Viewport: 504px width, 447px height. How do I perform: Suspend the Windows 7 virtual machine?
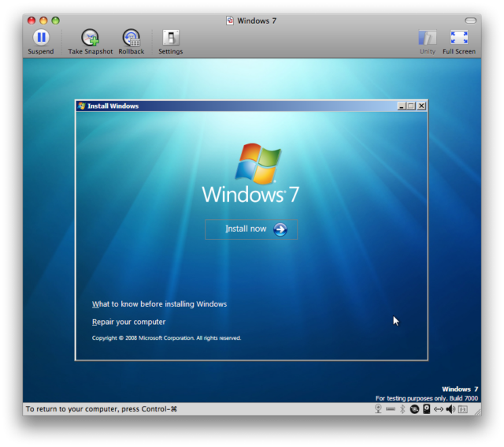(41, 42)
